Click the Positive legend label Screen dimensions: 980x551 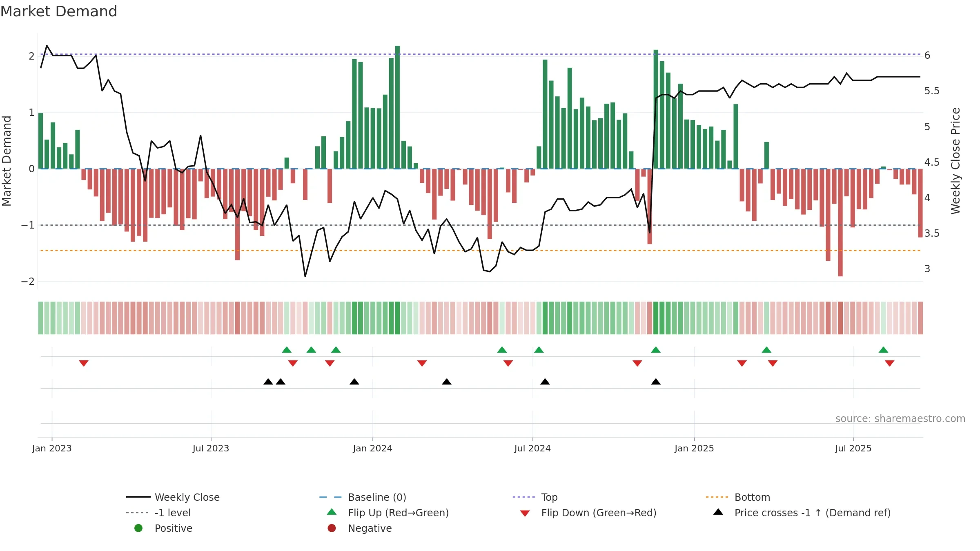pyautogui.click(x=173, y=528)
